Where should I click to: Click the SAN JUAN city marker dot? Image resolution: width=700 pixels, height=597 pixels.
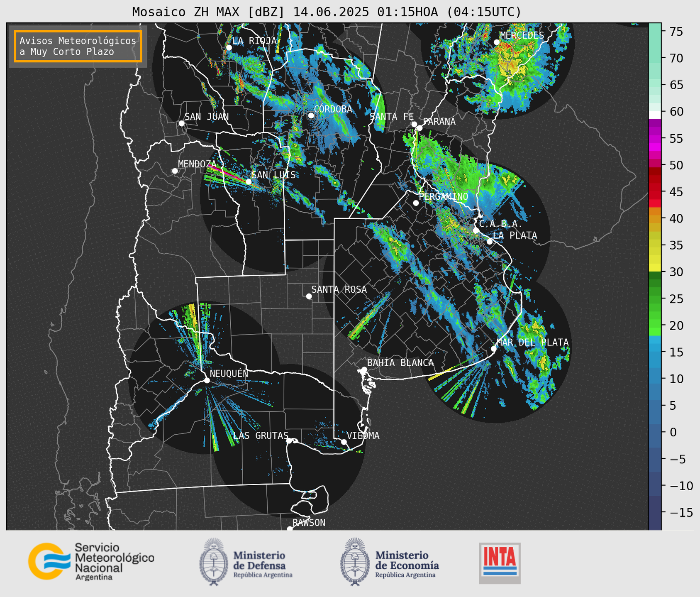(181, 123)
